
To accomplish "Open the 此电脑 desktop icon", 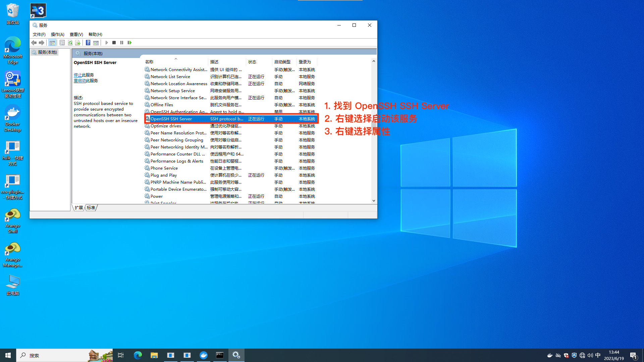I will (x=13, y=285).
